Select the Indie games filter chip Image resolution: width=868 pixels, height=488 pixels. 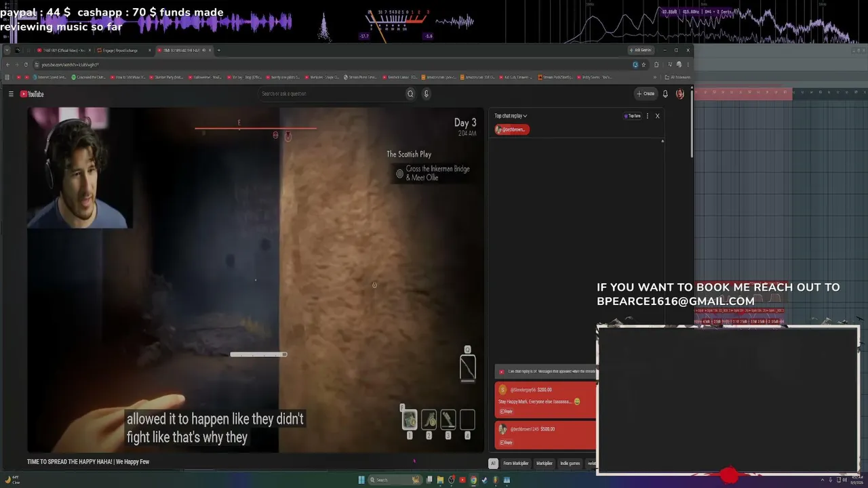[x=570, y=464]
